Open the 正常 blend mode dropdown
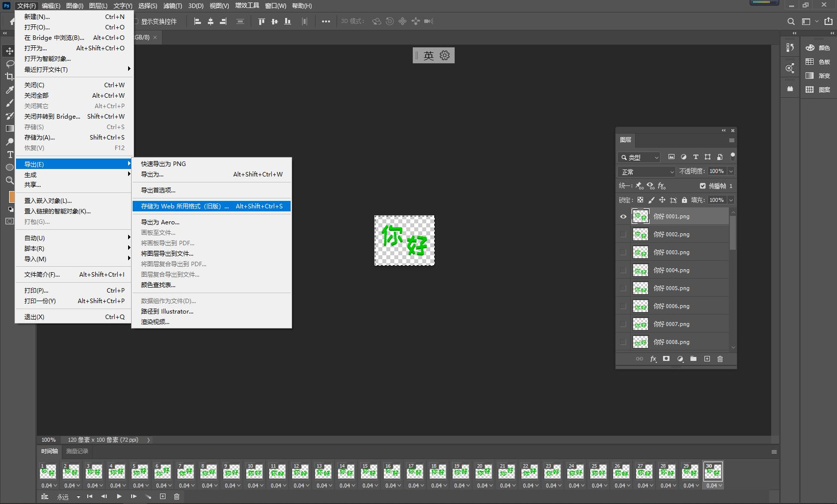The height and width of the screenshot is (504, 837). tap(647, 171)
